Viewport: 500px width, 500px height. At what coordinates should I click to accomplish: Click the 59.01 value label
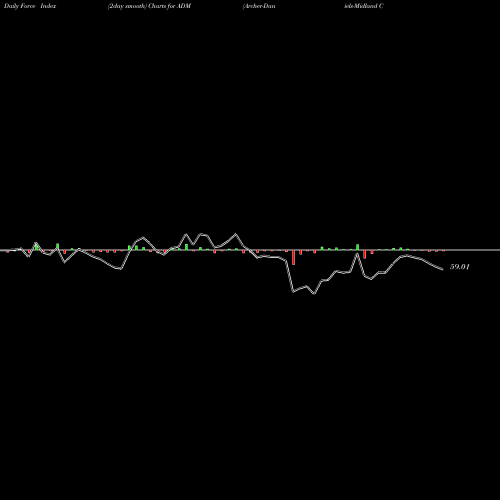[x=460, y=267]
